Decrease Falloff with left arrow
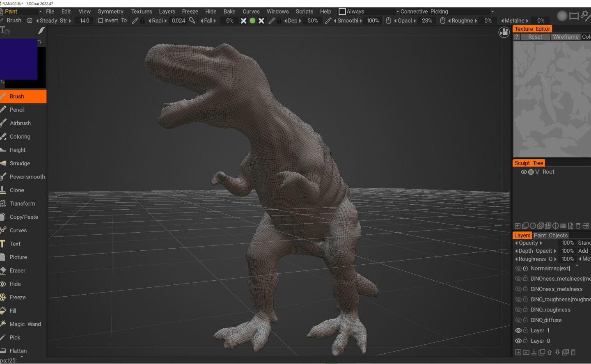This screenshot has height=364, width=591. (202, 21)
